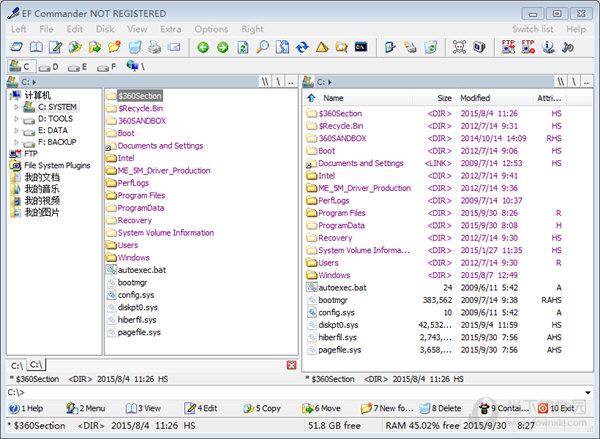Click the FTP icon with red stop mark
600x439 pixels.
(x=528, y=47)
